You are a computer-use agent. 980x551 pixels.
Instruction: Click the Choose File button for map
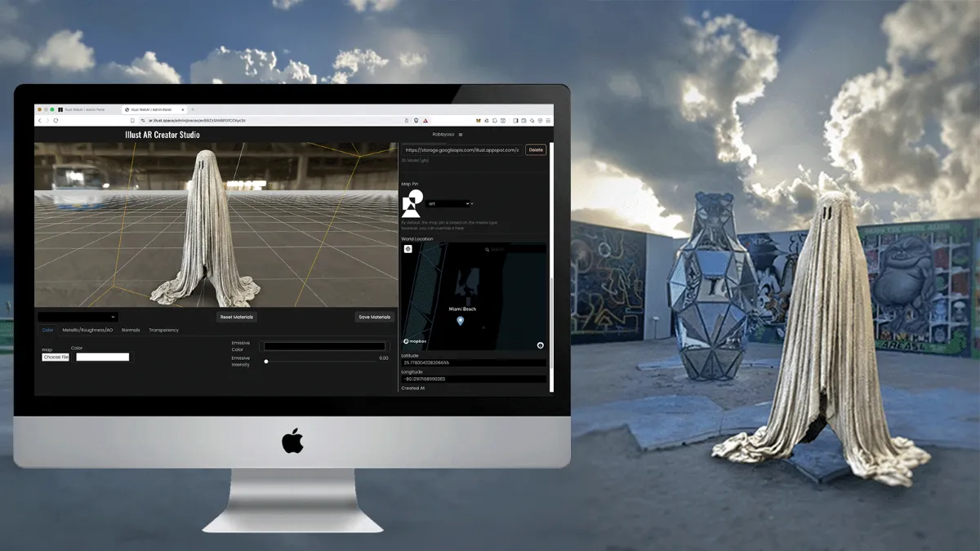pos(56,357)
